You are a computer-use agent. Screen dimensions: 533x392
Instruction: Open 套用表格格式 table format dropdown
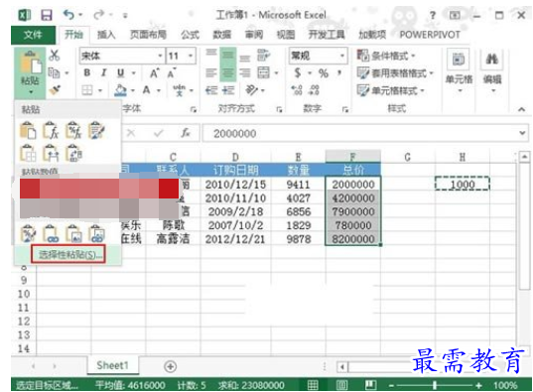point(395,72)
